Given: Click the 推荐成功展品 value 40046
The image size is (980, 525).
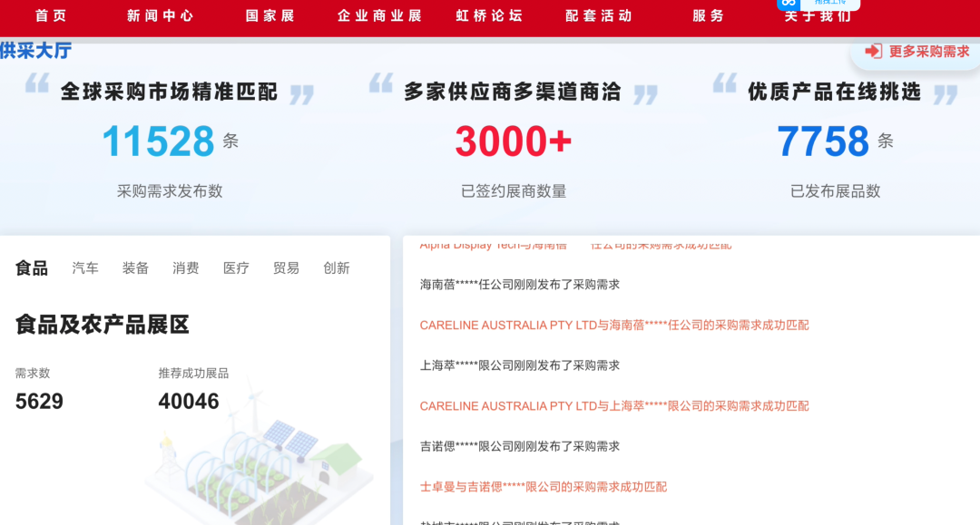Looking at the screenshot, I should click(x=189, y=401).
